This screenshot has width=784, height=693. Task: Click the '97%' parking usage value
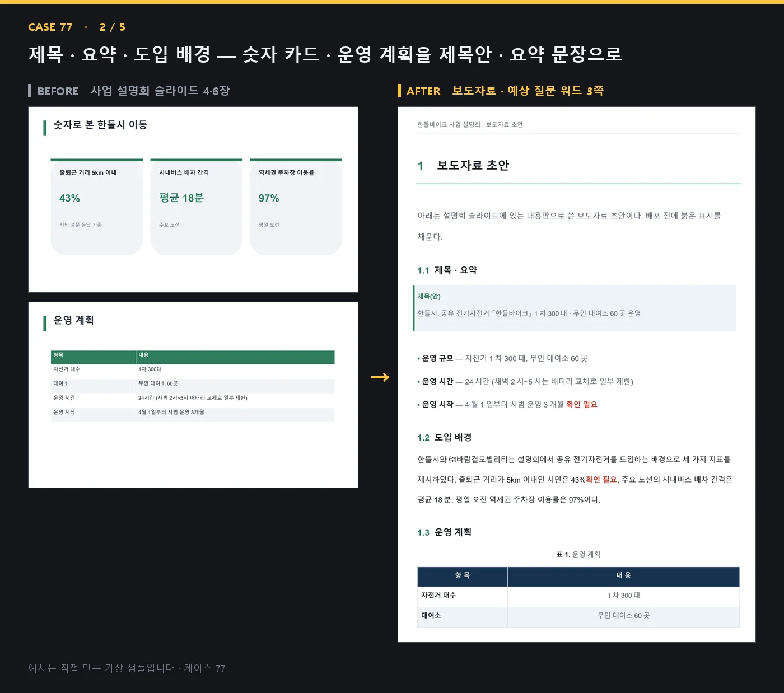269,198
